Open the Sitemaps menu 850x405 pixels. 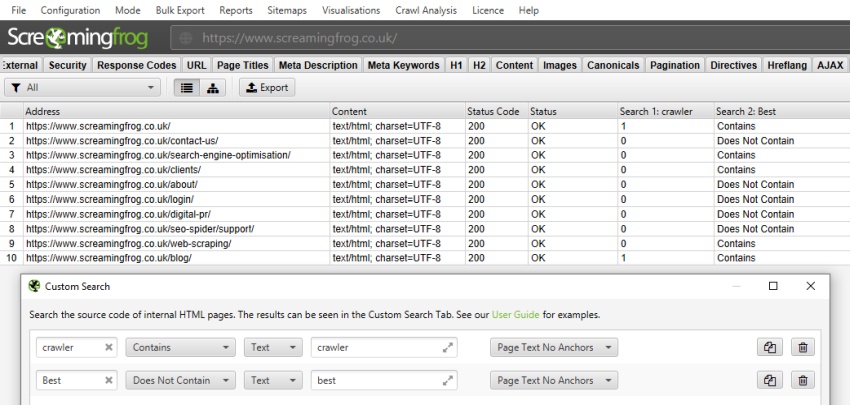pos(287,10)
